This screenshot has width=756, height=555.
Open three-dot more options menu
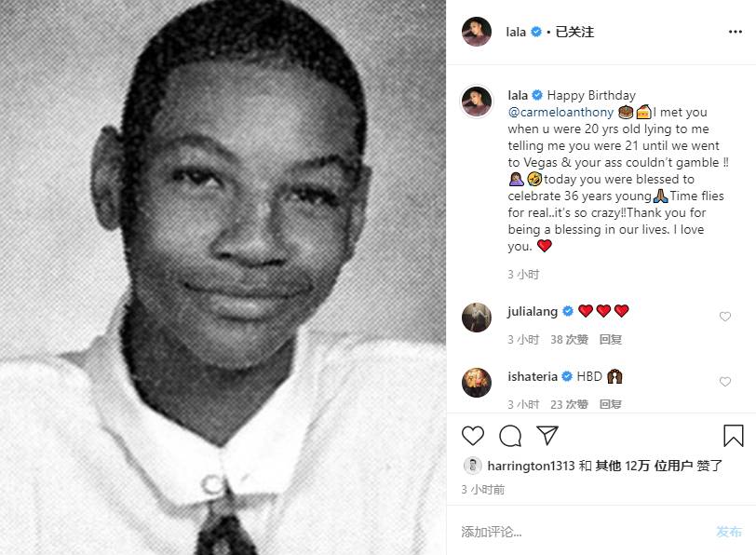click(x=736, y=32)
